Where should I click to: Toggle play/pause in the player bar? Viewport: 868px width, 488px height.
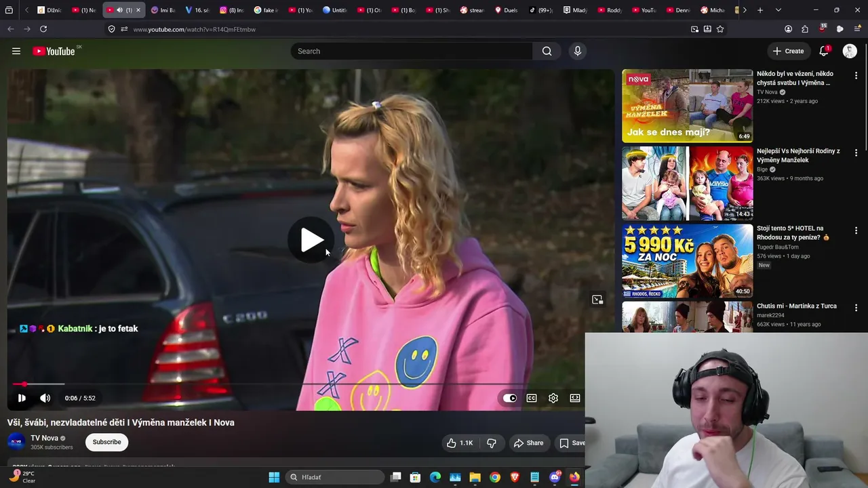pos(22,398)
